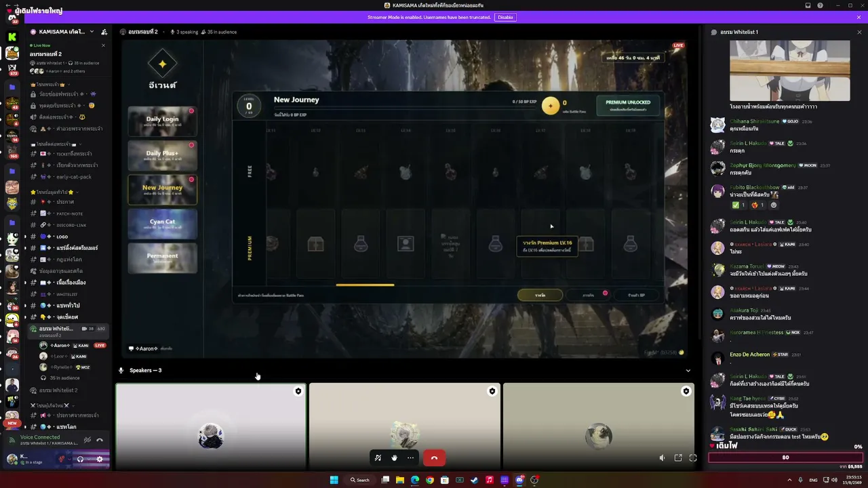Toggle microphone mute in stage controls

(x=378, y=458)
